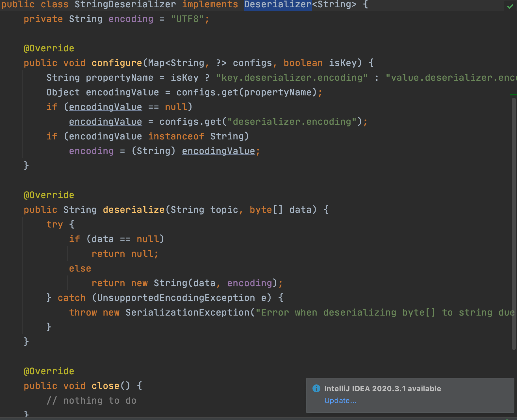Click the info icon in update notification
Image resolution: width=517 pixels, height=420 pixels.
316,388
